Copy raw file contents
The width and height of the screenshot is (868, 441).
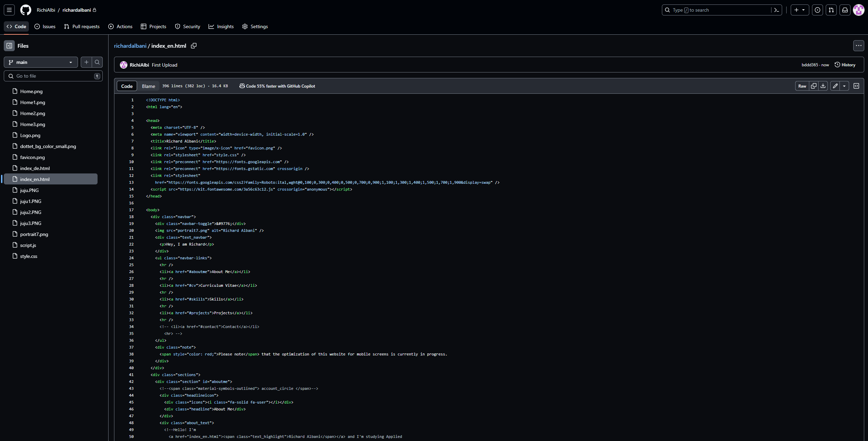pyautogui.click(x=814, y=86)
